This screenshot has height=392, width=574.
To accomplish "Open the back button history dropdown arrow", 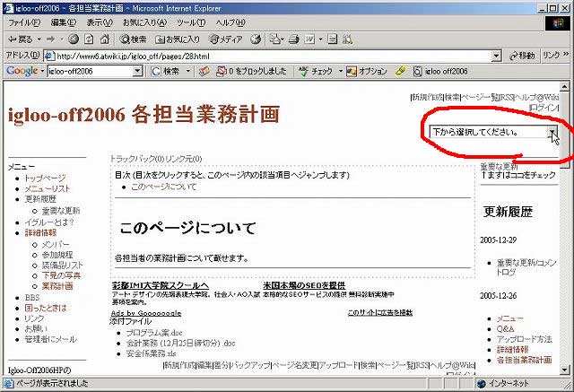I will pyautogui.click(x=39, y=39).
